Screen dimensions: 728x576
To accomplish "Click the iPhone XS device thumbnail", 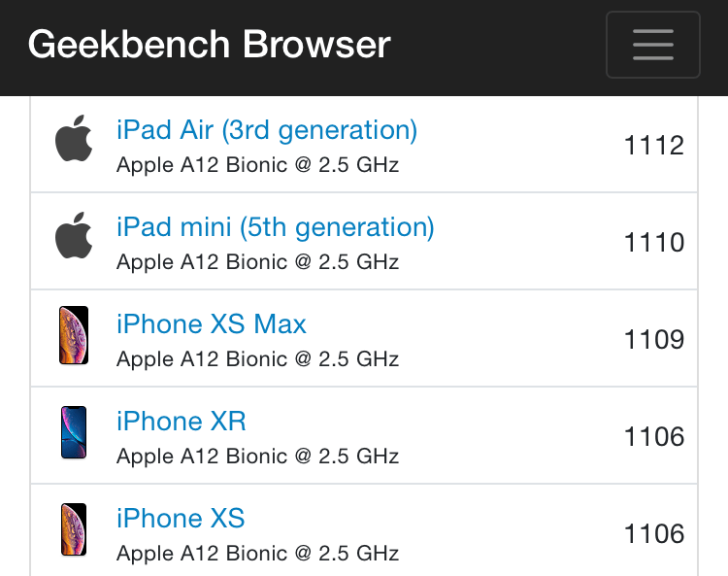I will 74,529.
